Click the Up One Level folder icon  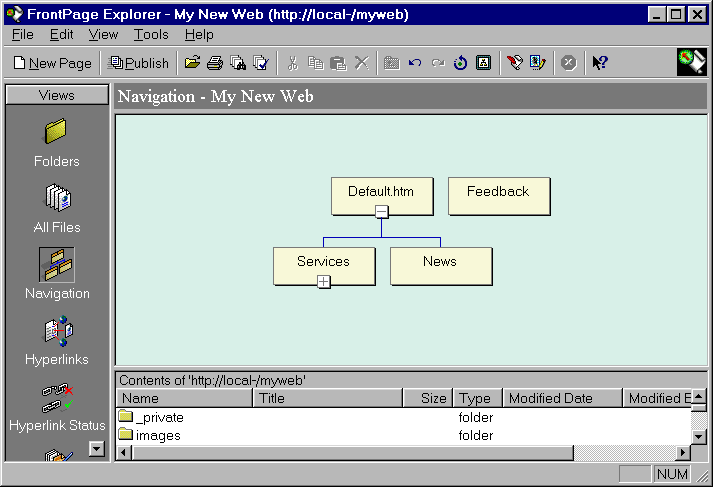pyautogui.click(x=392, y=63)
